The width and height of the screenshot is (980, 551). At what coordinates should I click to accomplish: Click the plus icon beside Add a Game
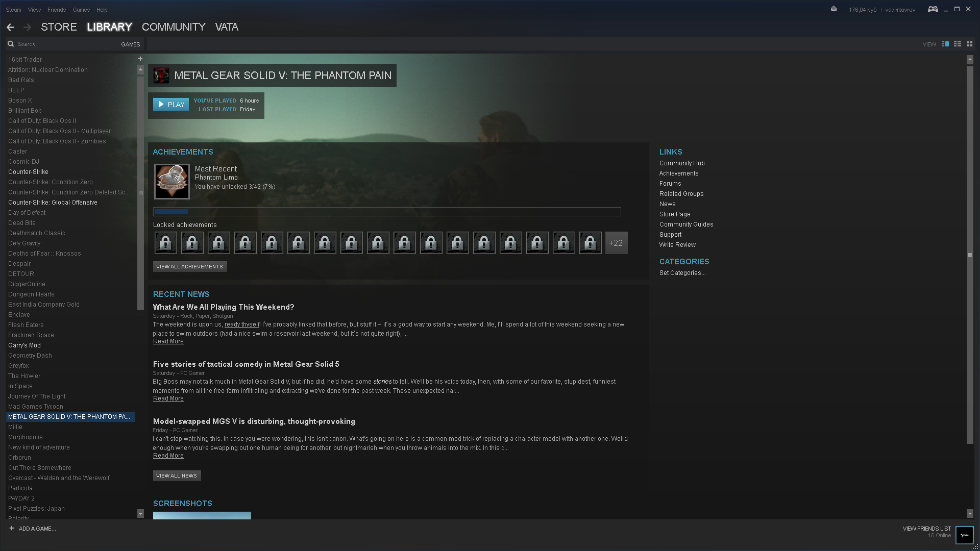click(x=12, y=528)
